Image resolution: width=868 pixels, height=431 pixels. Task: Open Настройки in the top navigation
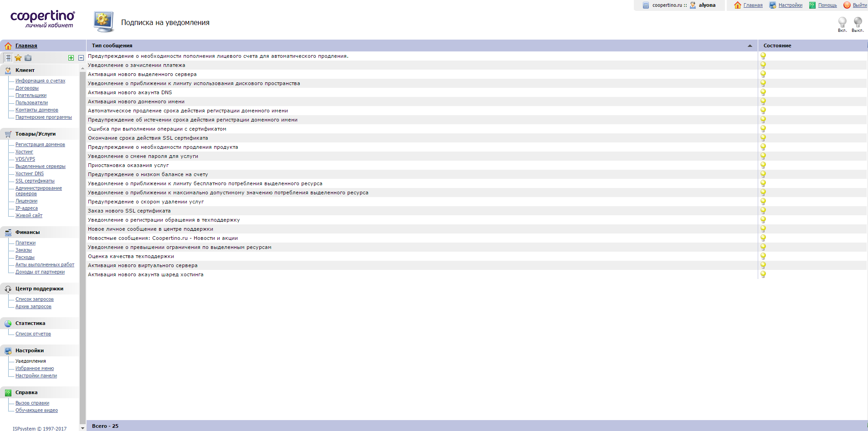pos(790,5)
